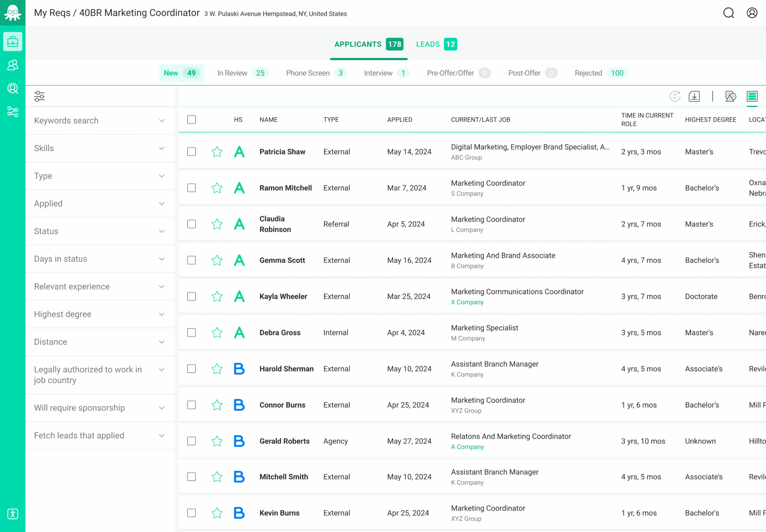Select the Applicants tab
The image size is (766, 532).
tap(369, 44)
